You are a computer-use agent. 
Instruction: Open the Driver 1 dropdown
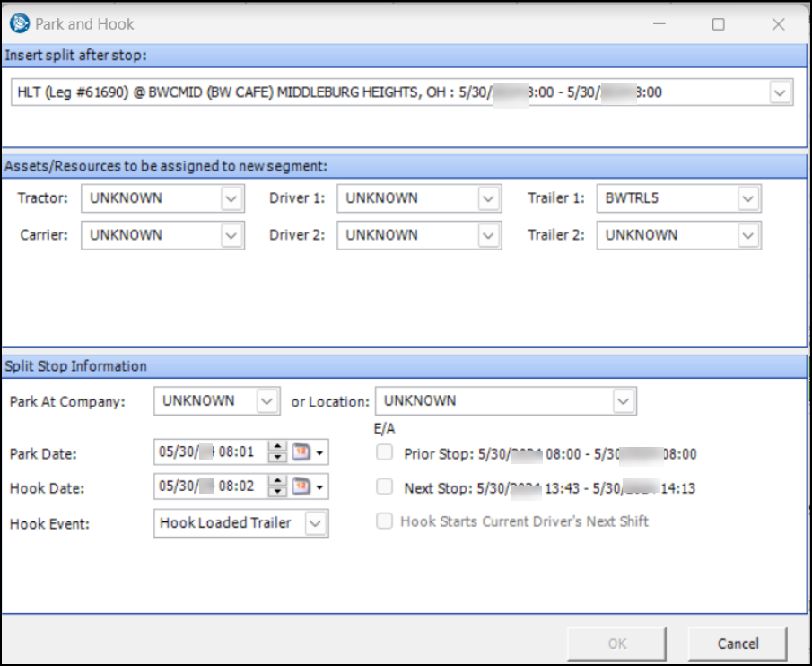click(488, 198)
